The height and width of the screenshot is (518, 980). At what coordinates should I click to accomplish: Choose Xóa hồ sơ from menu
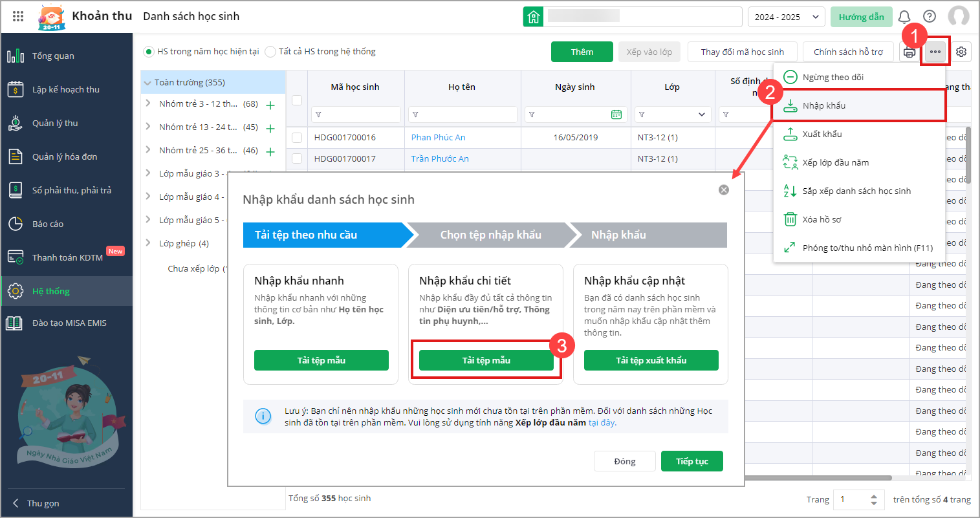pos(859,219)
